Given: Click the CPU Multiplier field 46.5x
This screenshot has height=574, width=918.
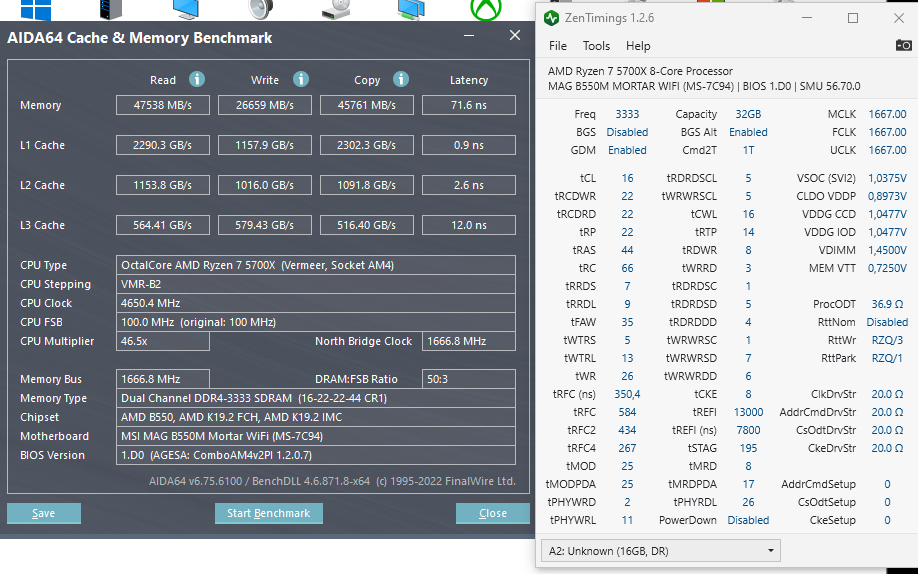Looking at the screenshot, I should [x=163, y=341].
